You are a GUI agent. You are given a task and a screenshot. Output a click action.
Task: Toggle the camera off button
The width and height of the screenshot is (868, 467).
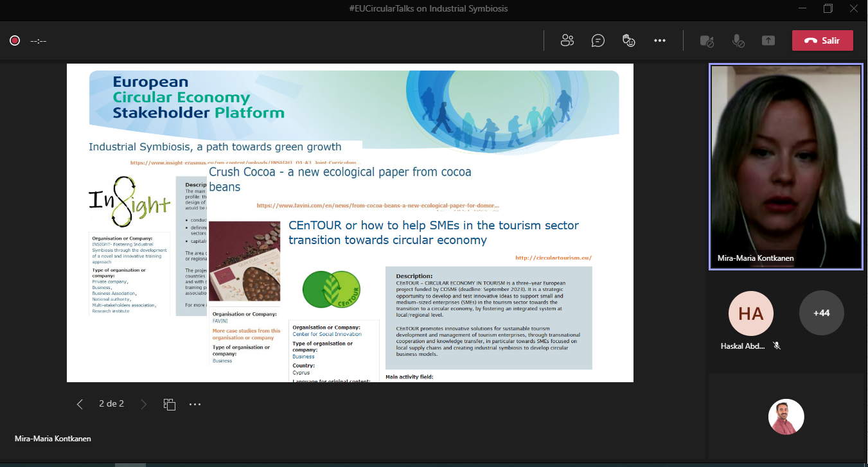pyautogui.click(x=707, y=40)
